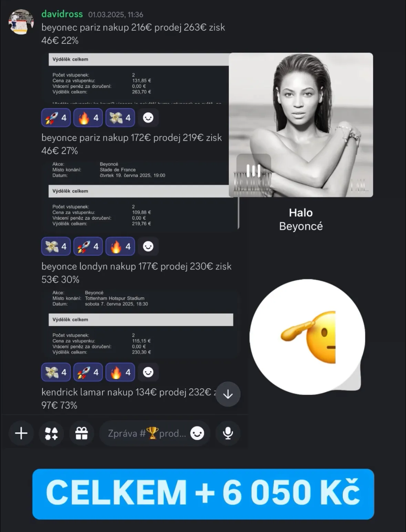The width and height of the screenshot is (406, 532).
Task: Toggle rocket reaction on 172€ Pariz message
Action: point(88,246)
